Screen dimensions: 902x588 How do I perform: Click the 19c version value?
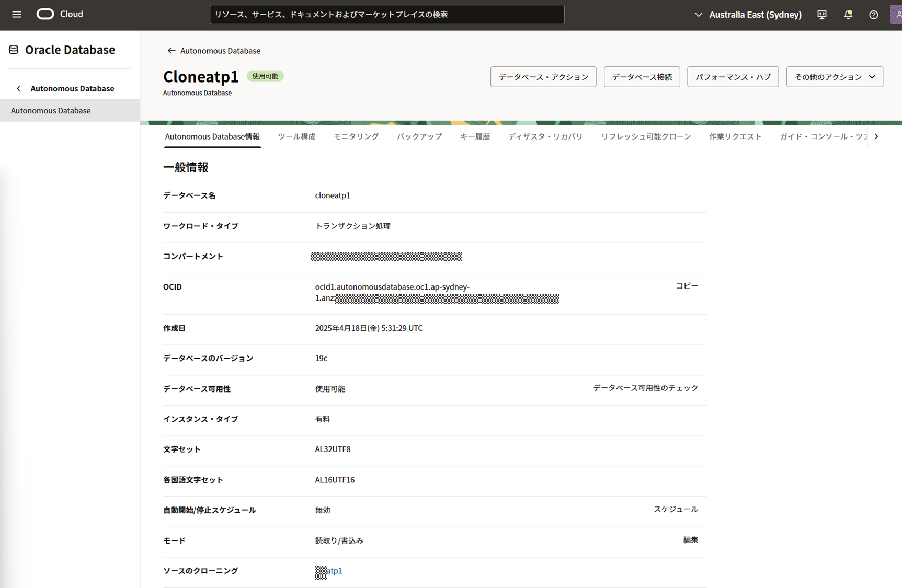(321, 358)
